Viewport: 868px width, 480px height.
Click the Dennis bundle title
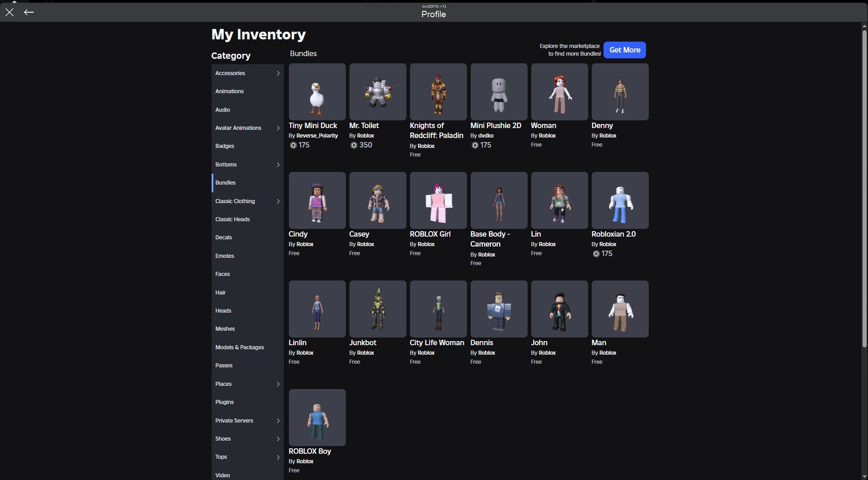pos(481,343)
